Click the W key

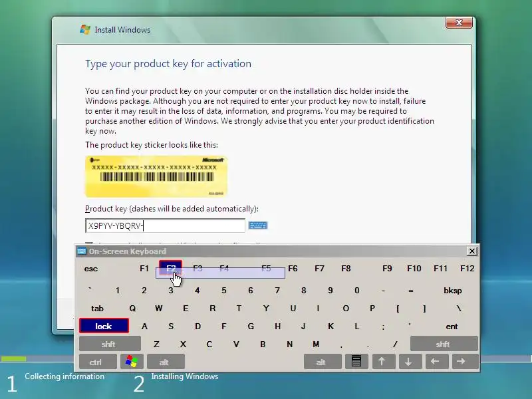158,309
